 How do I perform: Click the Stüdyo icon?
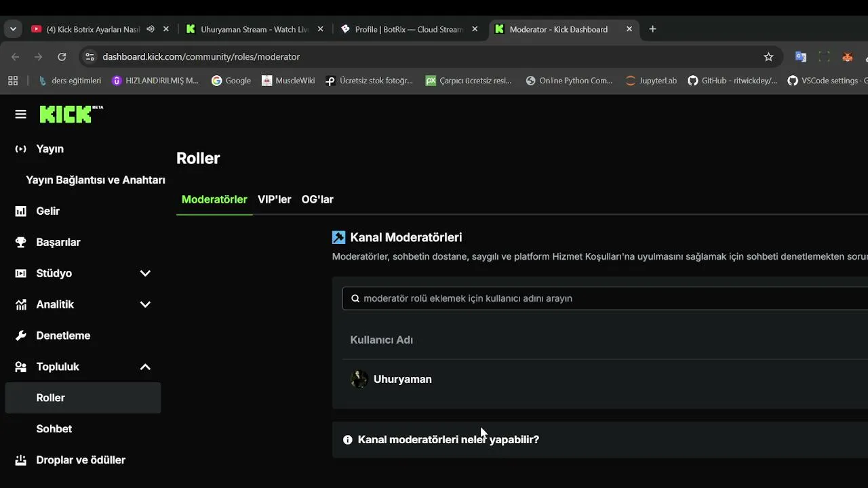21,274
